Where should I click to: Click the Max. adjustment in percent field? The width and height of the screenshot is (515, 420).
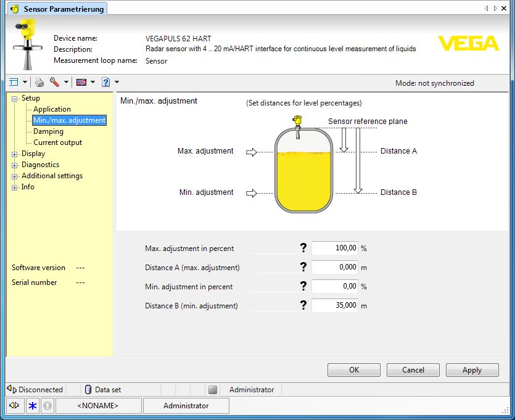[335, 248]
